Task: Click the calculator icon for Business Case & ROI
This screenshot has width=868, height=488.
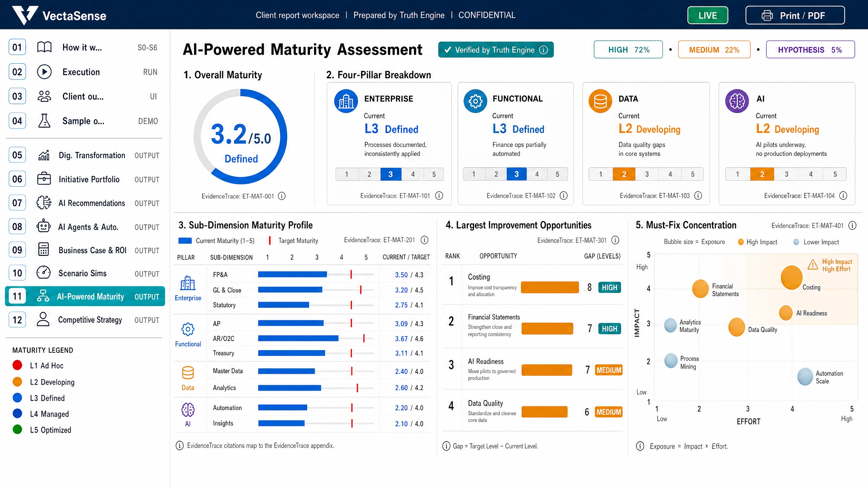Action: [x=43, y=250]
